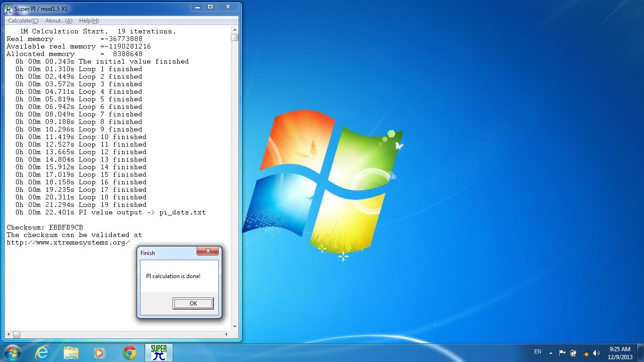The image size is (644, 362).
Task: Click the Super PI taskbar button
Action: point(159,353)
